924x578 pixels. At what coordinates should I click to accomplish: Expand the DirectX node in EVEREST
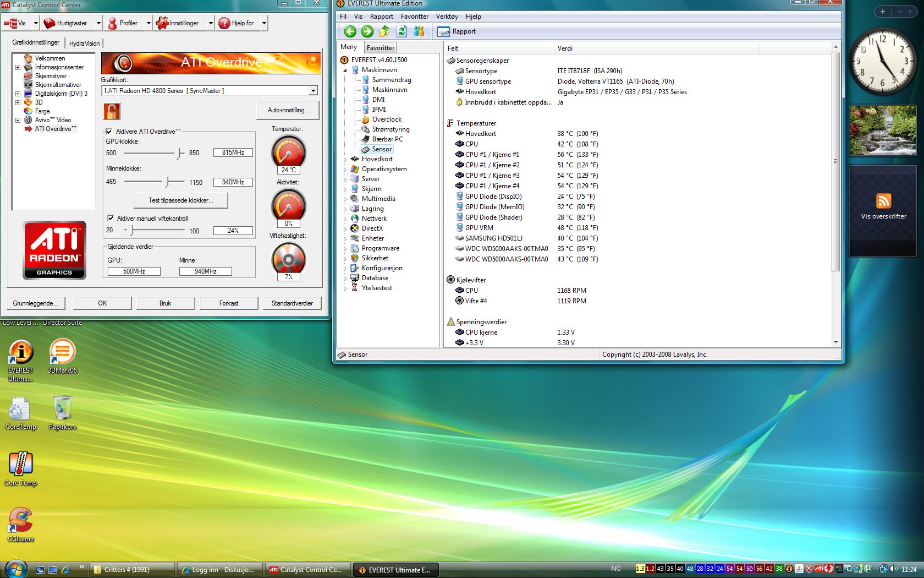[x=345, y=229]
